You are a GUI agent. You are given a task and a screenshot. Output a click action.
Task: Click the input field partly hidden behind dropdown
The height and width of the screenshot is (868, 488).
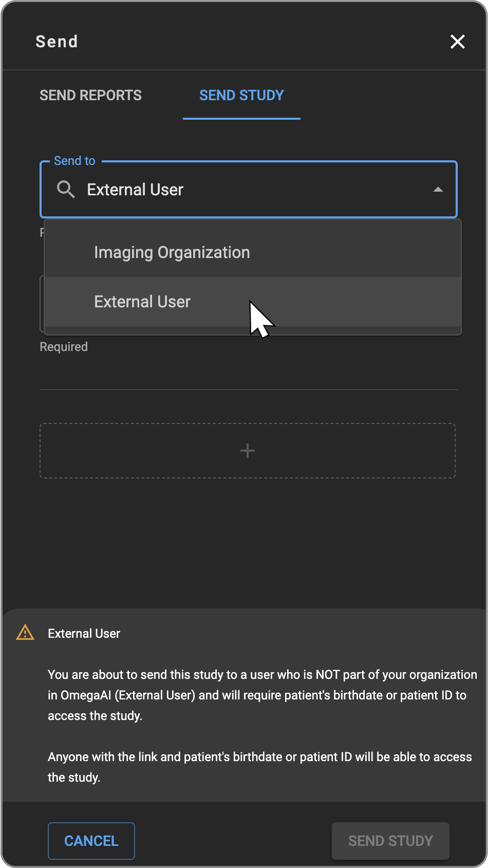[x=42, y=303]
